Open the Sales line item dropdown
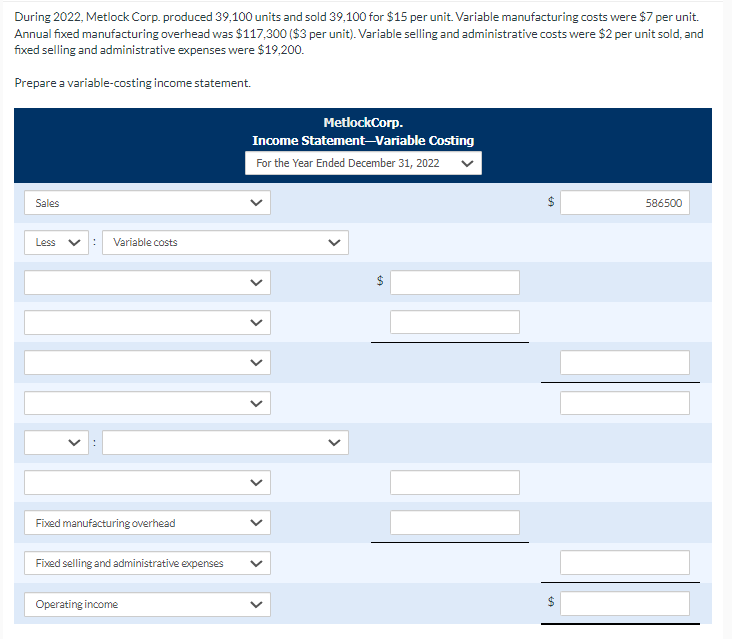The image size is (732, 639). 148,203
